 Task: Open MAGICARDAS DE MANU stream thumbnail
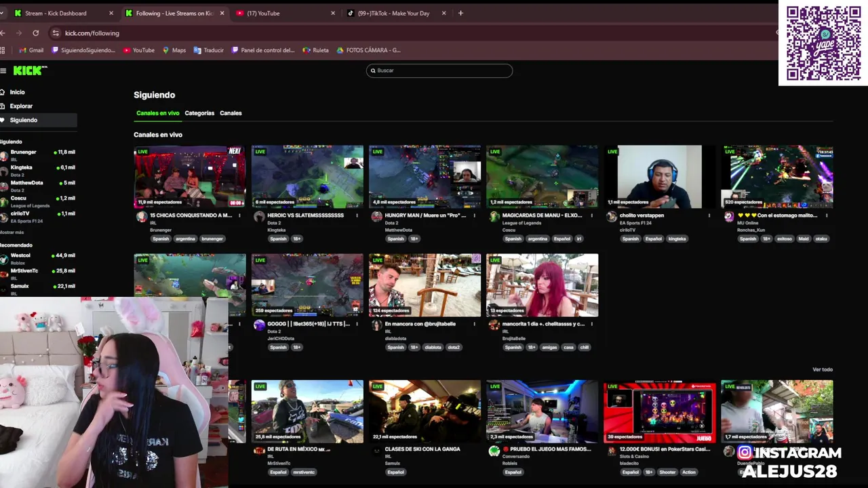(542, 176)
